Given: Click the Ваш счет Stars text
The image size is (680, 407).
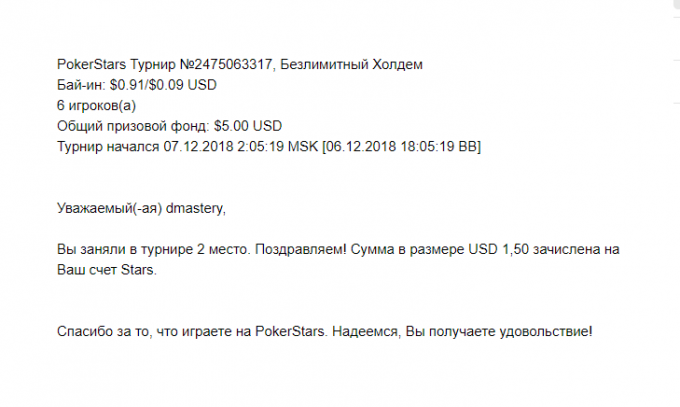Looking at the screenshot, I should 105,270.
